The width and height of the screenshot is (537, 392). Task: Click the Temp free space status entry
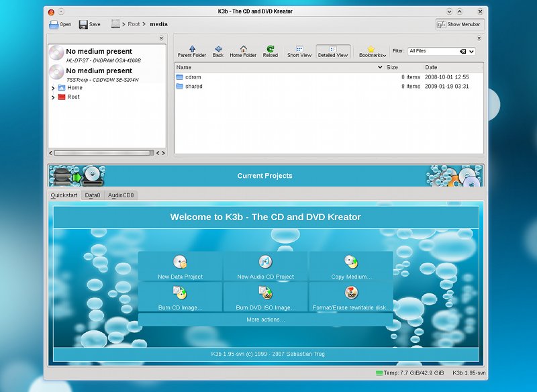click(410, 373)
